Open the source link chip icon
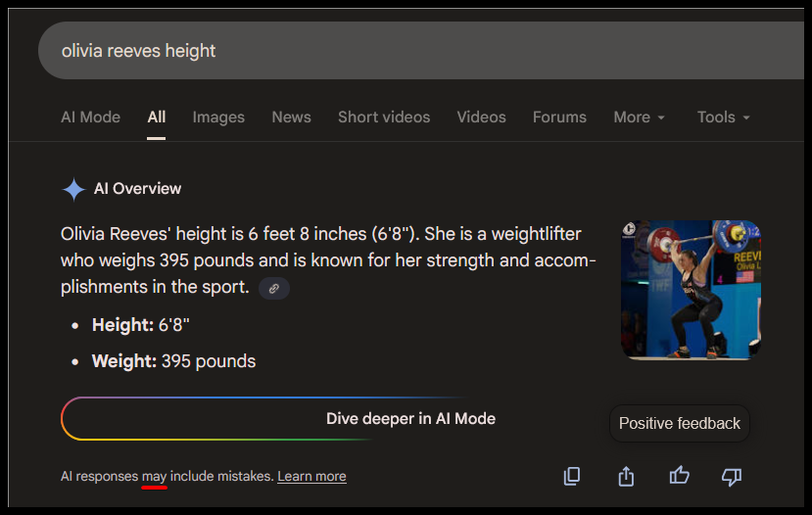This screenshot has height=515, width=812. click(x=274, y=289)
